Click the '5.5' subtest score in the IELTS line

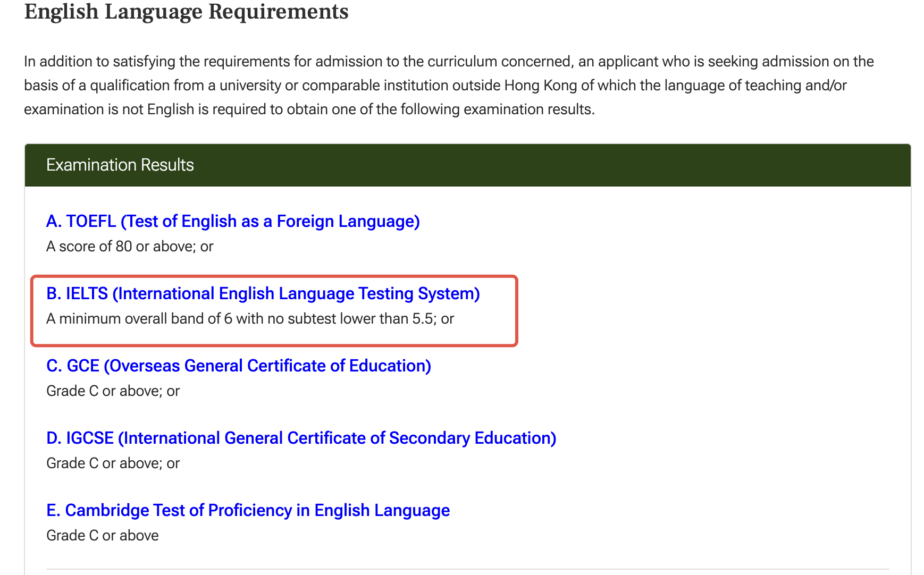point(423,319)
